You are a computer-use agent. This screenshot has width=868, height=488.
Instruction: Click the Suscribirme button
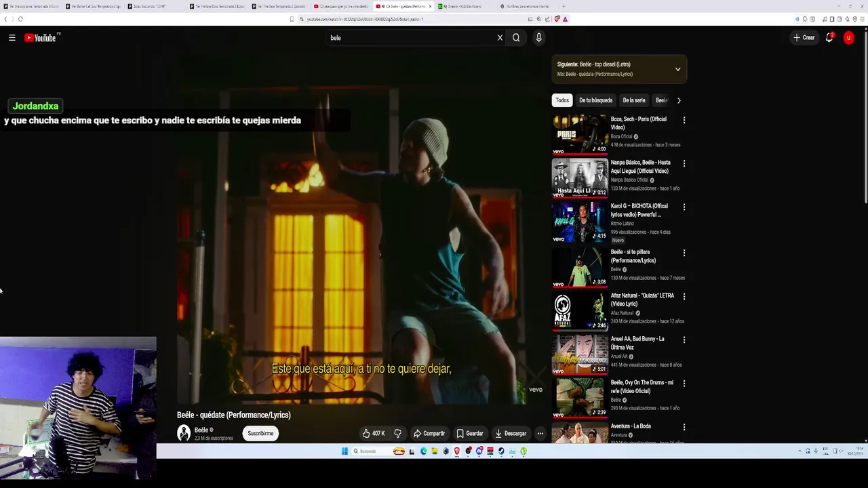coord(260,434)
